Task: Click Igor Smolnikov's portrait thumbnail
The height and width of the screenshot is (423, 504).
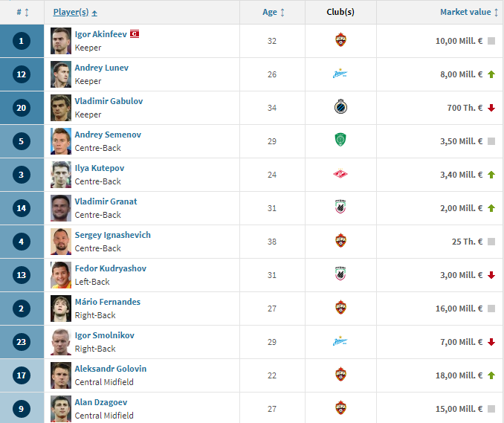Action: pyautogui.click(x=61, y=342)
